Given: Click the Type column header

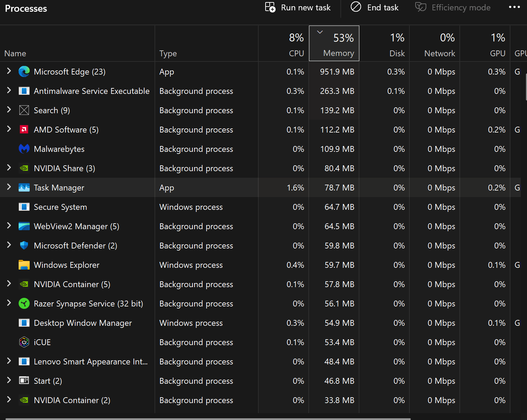Looking at the screenshot, I should pos(207,43).
